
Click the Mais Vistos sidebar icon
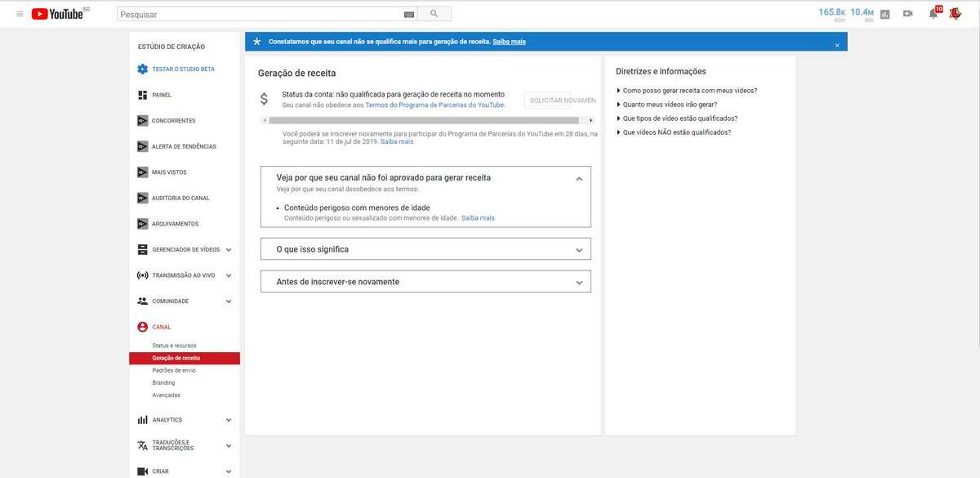point(143,172)
